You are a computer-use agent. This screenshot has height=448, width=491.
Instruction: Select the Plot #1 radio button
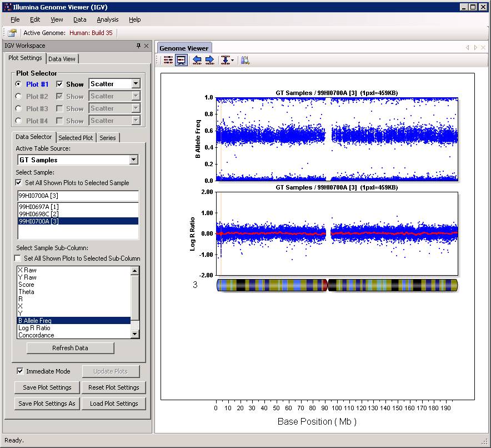pos(18,84)
